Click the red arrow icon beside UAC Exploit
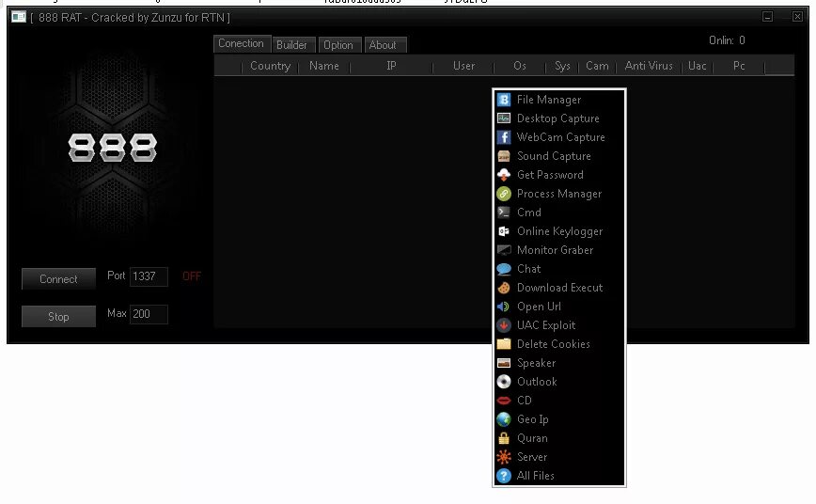Viewport: 816px width, 504px height. [x=504, y=325]
